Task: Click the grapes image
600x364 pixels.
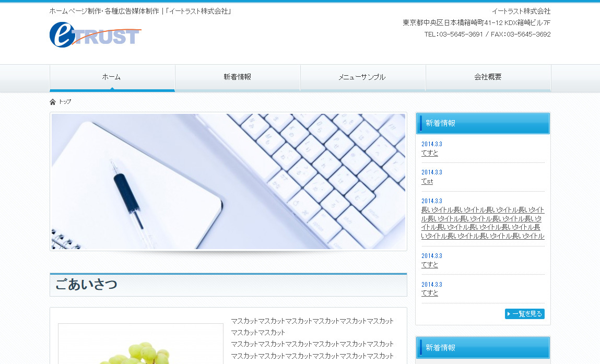Action: 140,344
